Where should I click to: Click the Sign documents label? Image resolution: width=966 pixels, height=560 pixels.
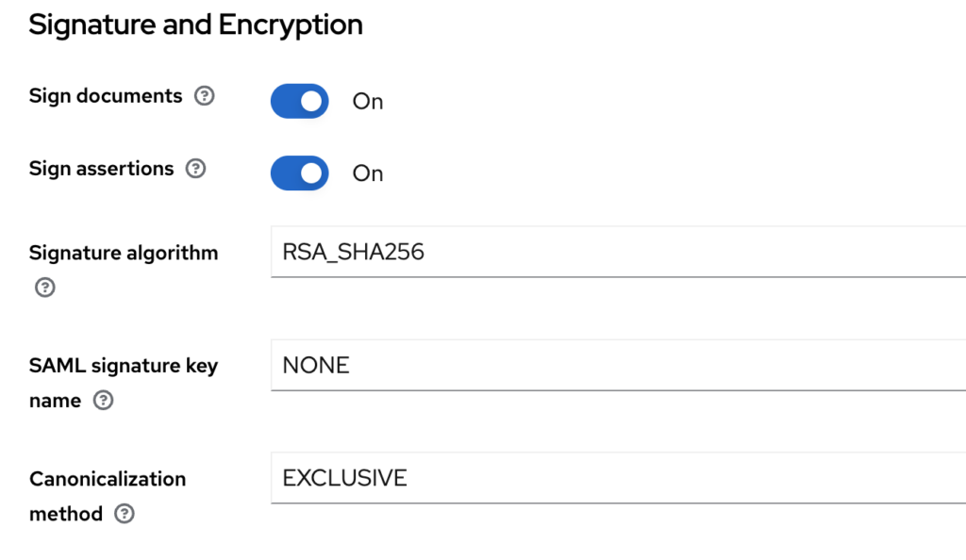(106, 96)
